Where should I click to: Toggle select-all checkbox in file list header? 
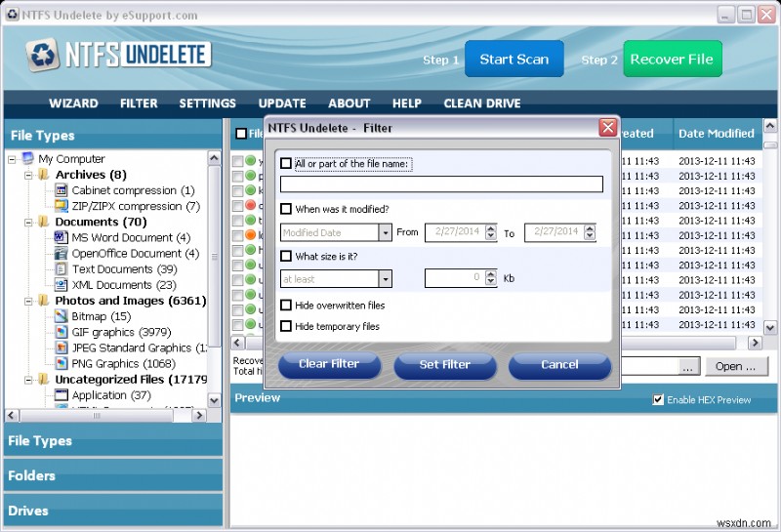tap(241, 134)
